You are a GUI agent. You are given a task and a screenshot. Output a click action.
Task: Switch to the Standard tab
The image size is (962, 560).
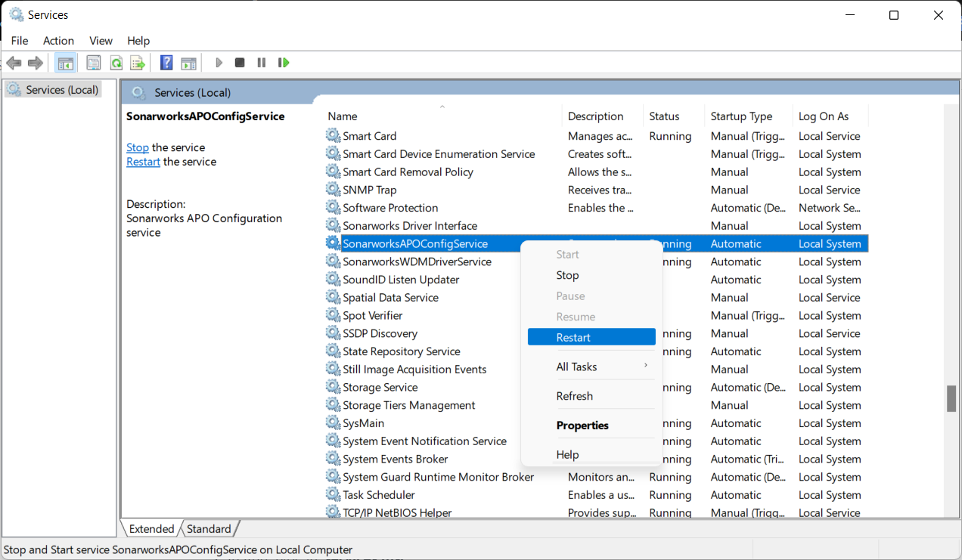(x=209, y=529)
